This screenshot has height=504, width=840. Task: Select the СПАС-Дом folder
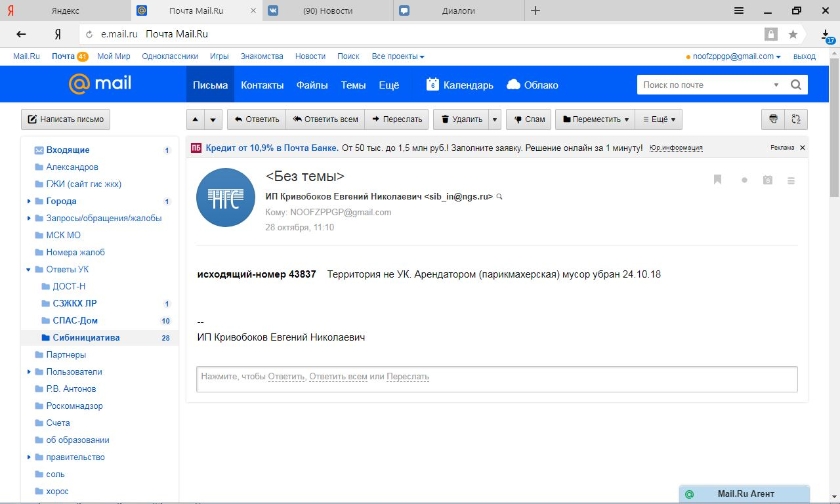(x=75, y=321)
